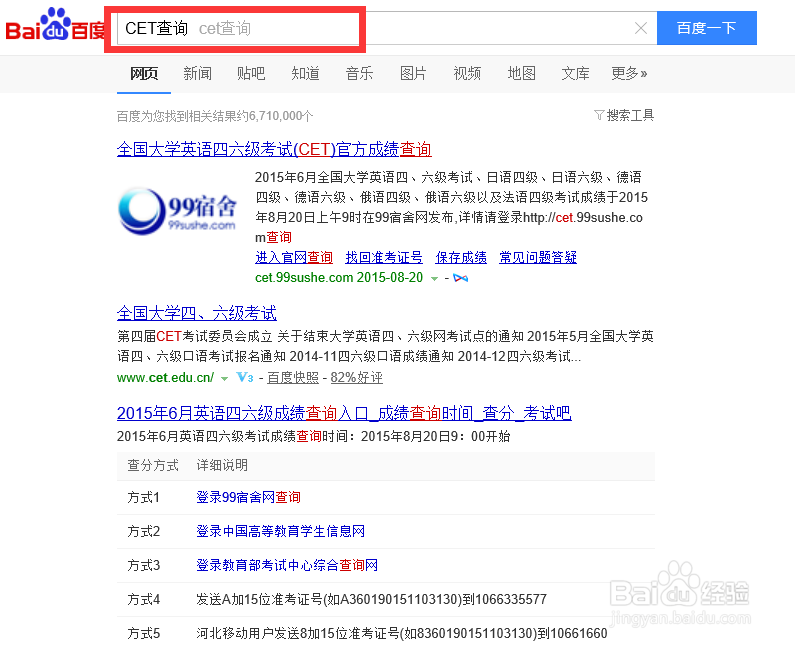
Task: Click the 方式4 SMS instruction text
Action: click(371, 599)
